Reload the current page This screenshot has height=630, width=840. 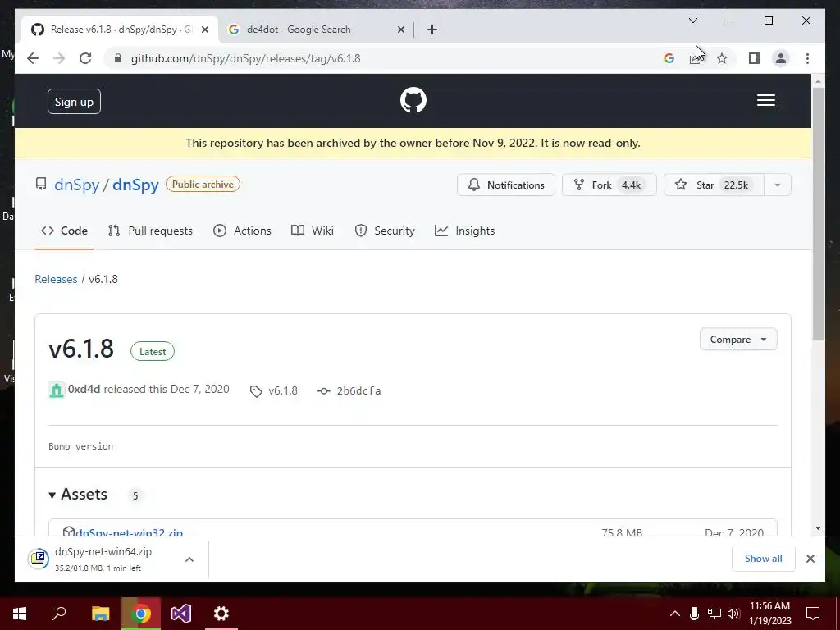85,58
